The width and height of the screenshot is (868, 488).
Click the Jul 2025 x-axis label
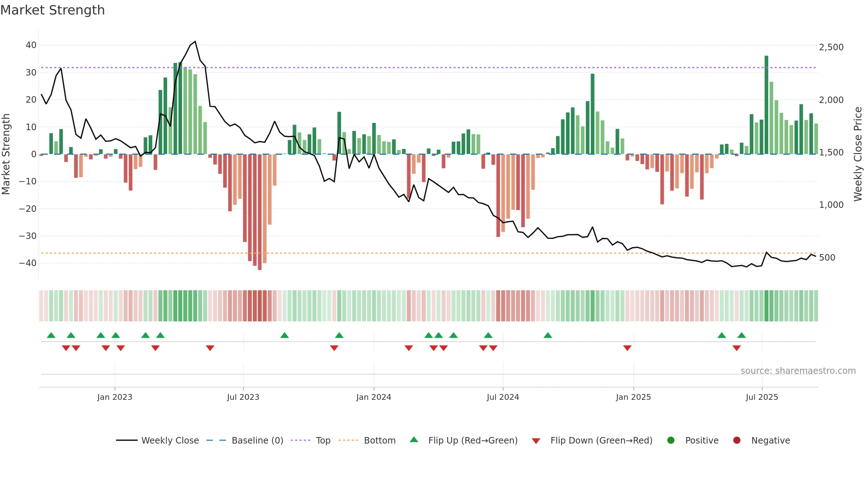point(762,397)
